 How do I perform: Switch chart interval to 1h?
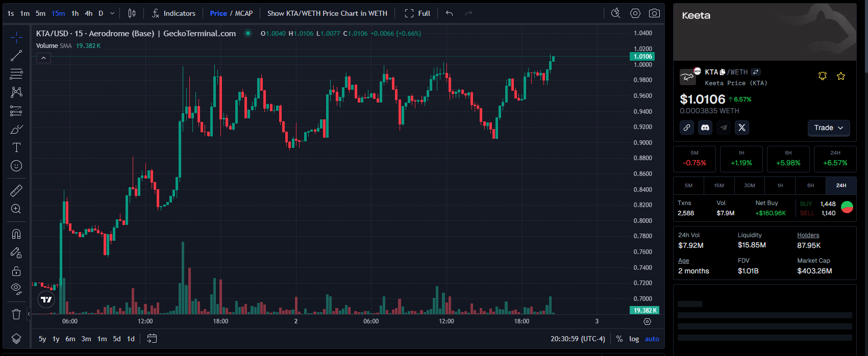point(75,13)
